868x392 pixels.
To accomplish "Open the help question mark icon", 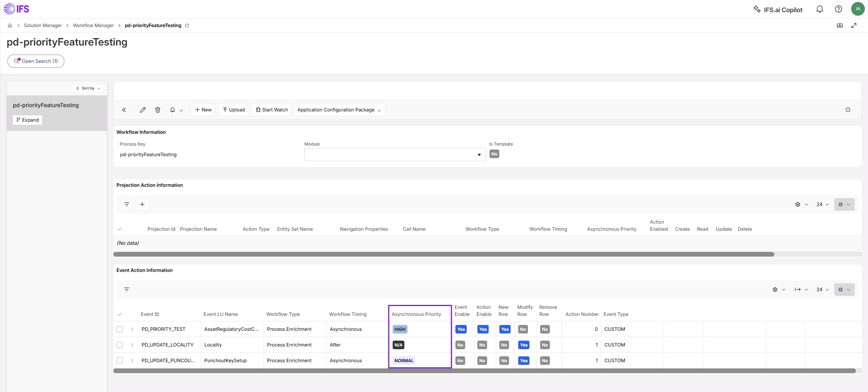I will [839, 9].
